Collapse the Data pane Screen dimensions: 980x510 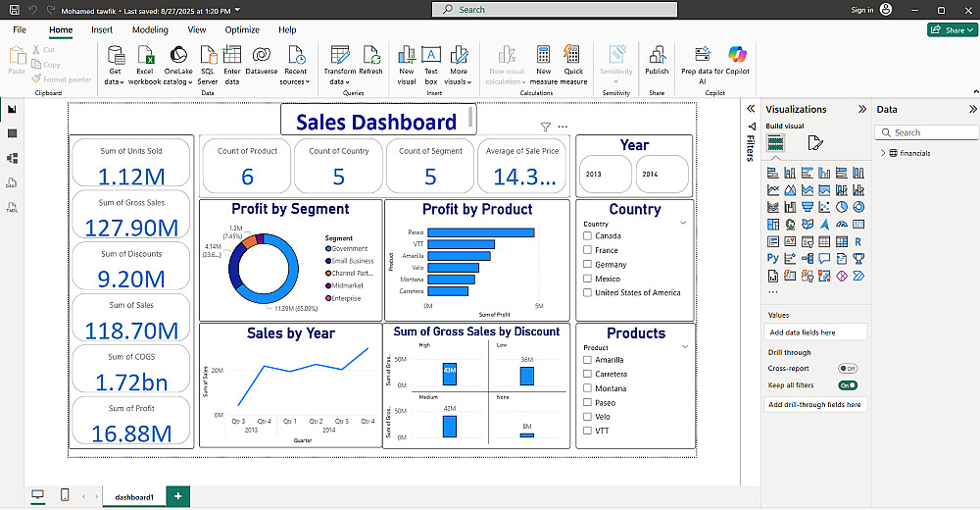click(972, 109)
